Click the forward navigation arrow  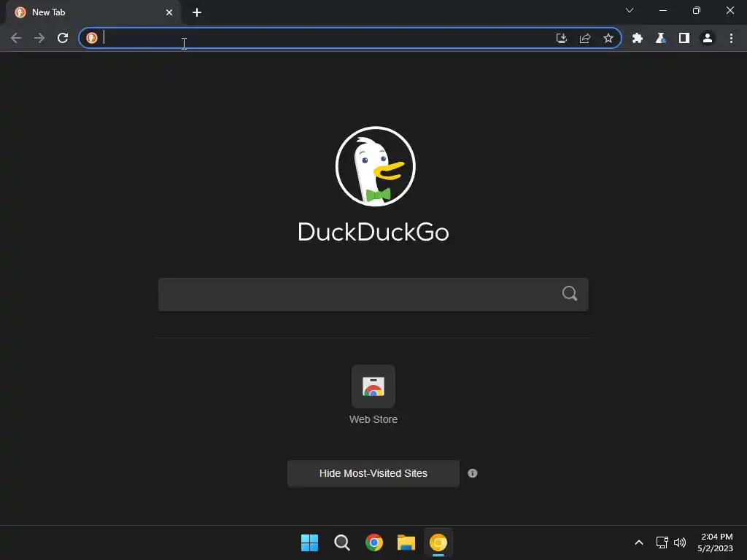39,38
